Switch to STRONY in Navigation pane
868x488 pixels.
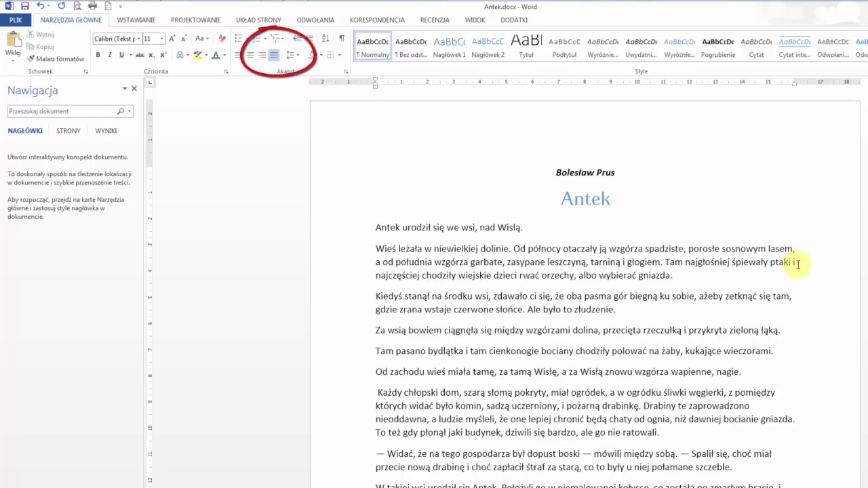(68, 131)
